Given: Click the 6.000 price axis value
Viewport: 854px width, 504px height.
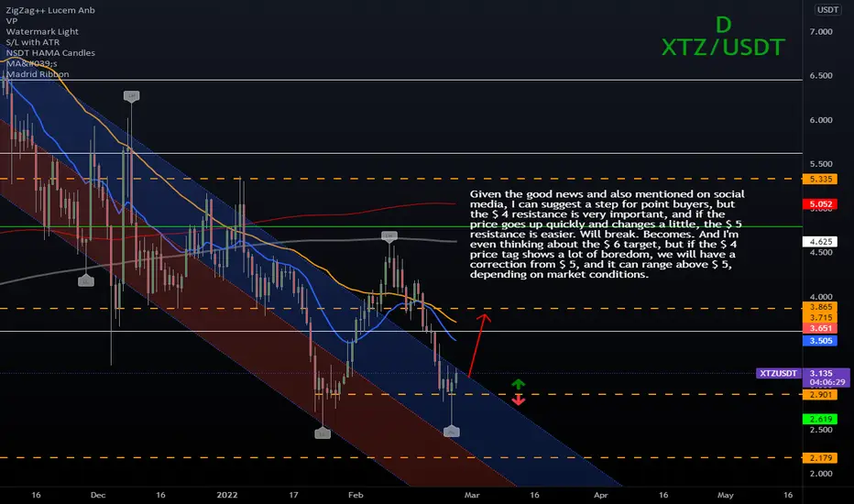Looking at the screenshot, I should (821, 120).
